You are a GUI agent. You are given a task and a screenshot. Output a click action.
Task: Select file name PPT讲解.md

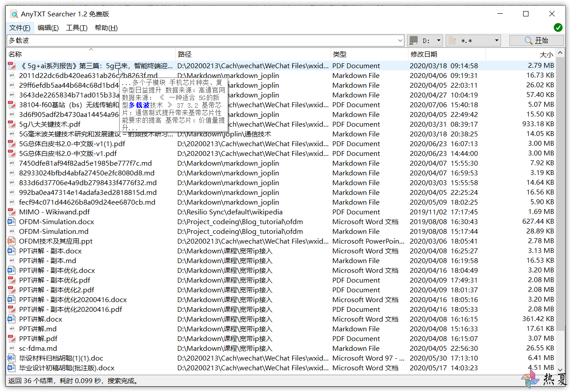tap(38, 329)
